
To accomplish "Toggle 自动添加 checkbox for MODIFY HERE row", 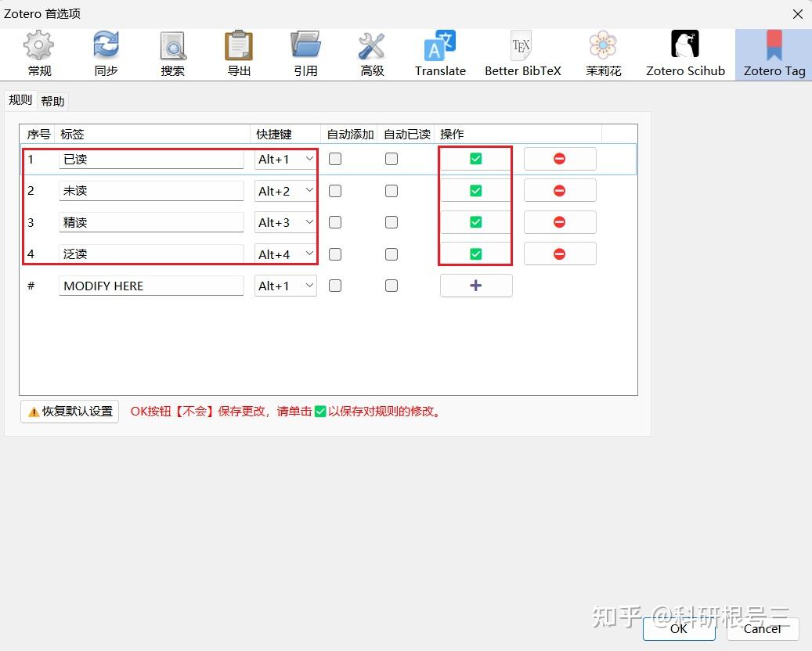I will [x=335, y=286].
